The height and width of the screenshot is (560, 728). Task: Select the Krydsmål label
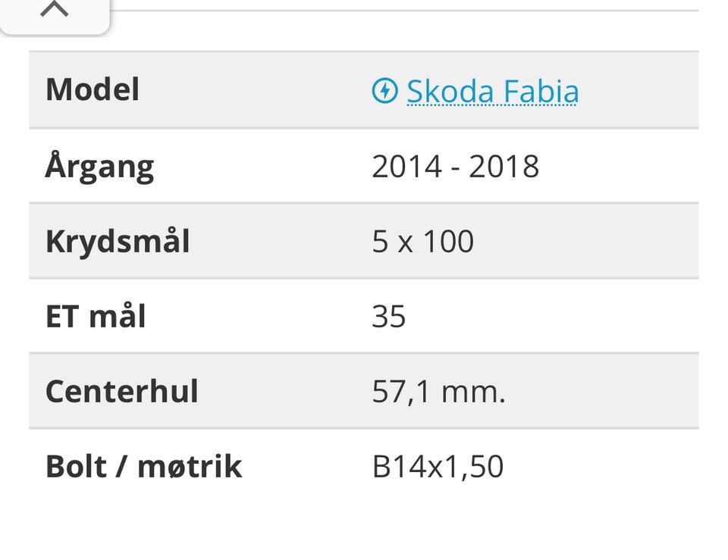tap(118, 241)
